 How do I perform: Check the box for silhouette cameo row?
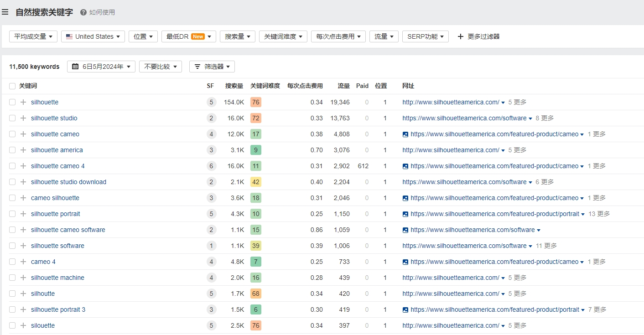[12, 134]
